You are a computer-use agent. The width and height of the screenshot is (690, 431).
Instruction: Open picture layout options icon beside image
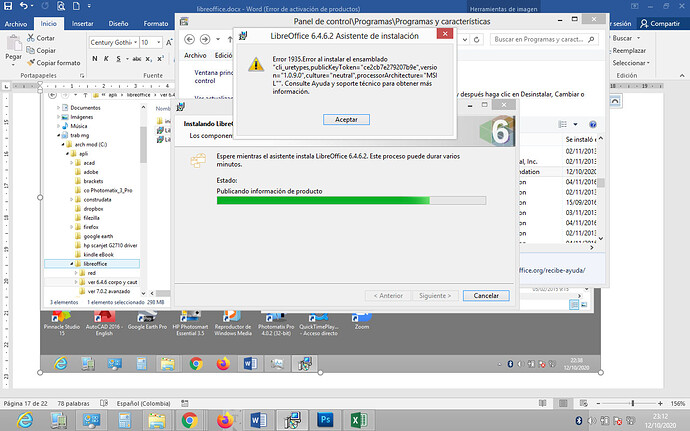click(x=615, y=101)
